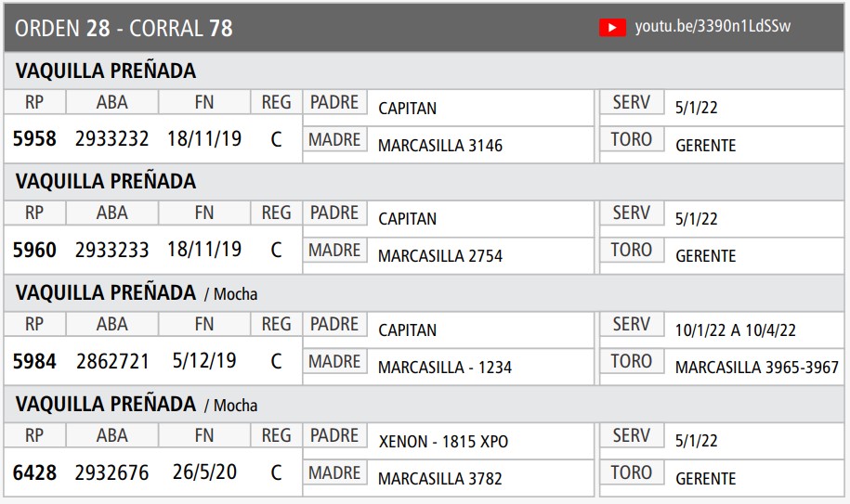Select RP number 6428
850x504 pixels.
34,472
